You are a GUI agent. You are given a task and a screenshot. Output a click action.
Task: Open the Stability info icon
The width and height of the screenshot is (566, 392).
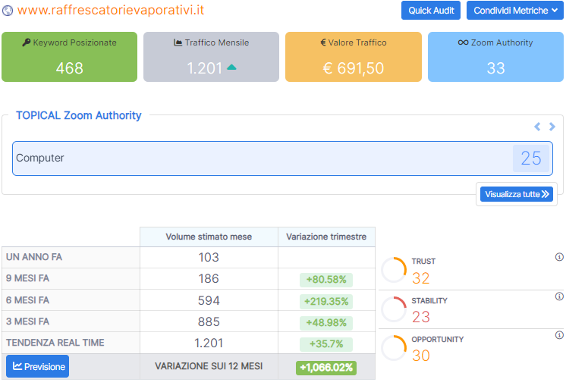coord(559,296)
